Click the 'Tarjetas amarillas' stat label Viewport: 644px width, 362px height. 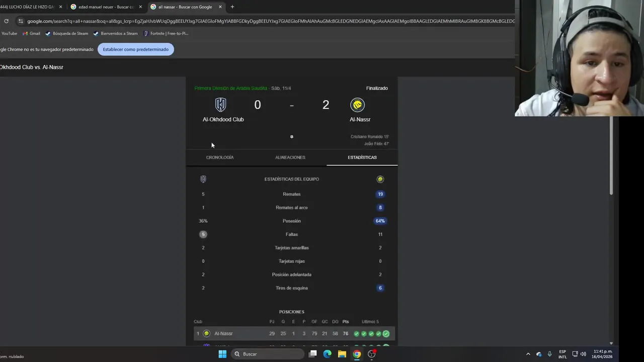pos(292,248)
